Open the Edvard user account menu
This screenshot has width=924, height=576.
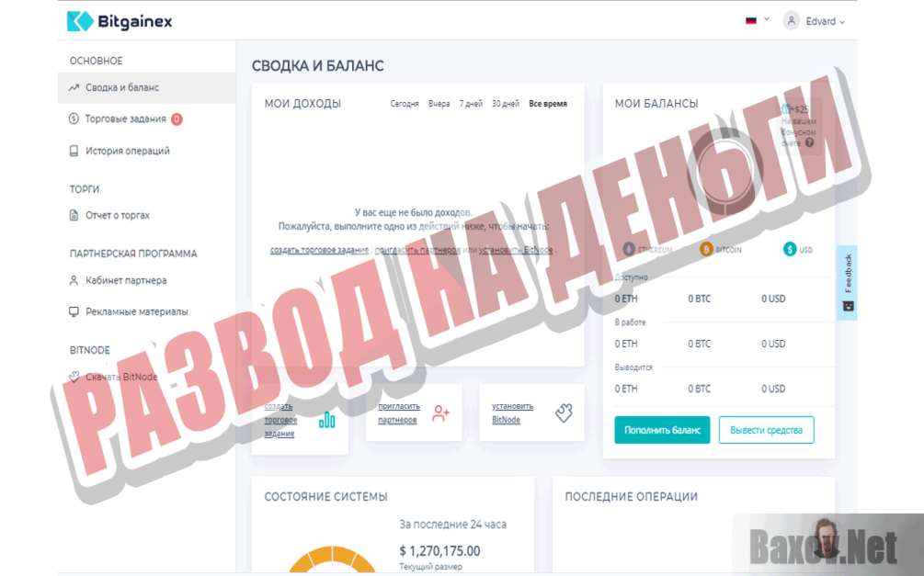point(825,21)
